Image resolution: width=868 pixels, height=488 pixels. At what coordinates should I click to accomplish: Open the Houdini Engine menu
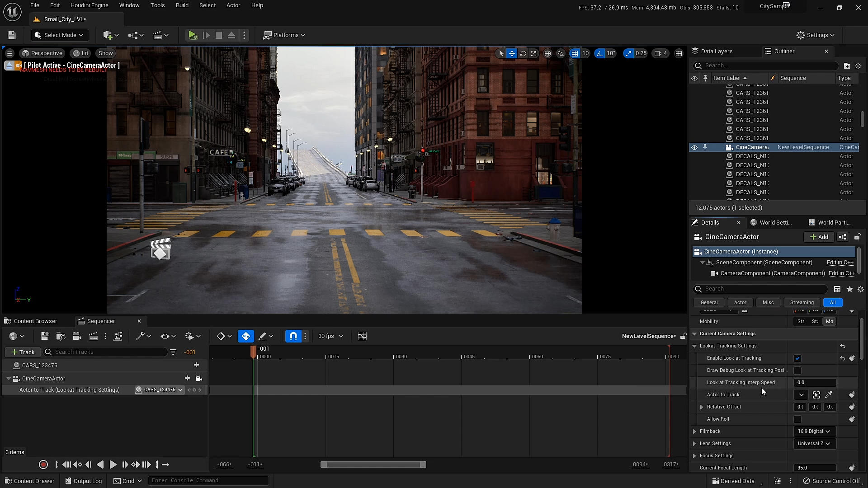tap(89, 5)
